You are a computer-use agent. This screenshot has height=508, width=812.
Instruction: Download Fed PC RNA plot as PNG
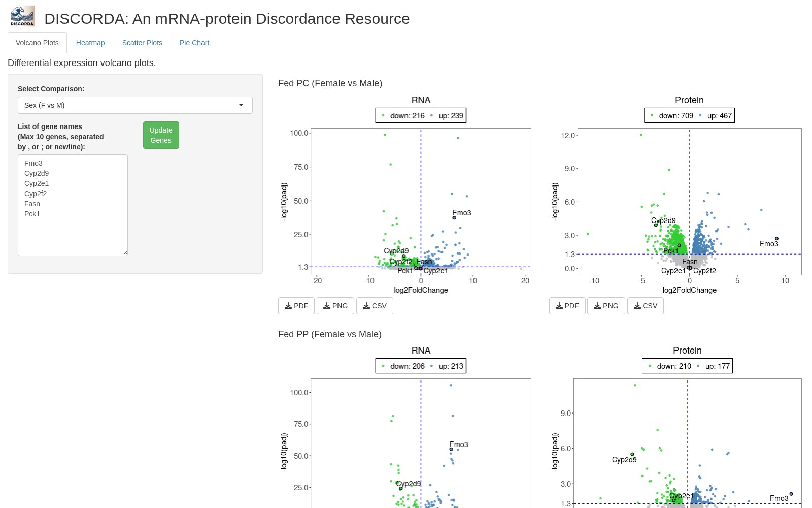(335, 306)
